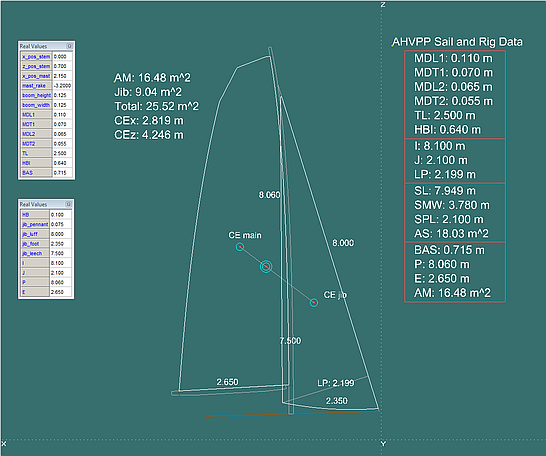Select the boom_width parameter label
This screenshot has width=546, height=456.
36,105
